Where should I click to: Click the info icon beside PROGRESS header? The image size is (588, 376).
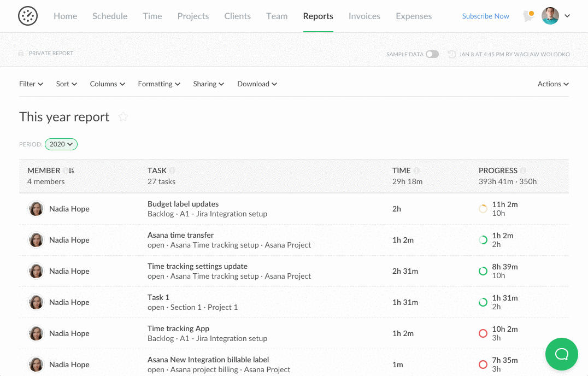(x=523, y=171)
